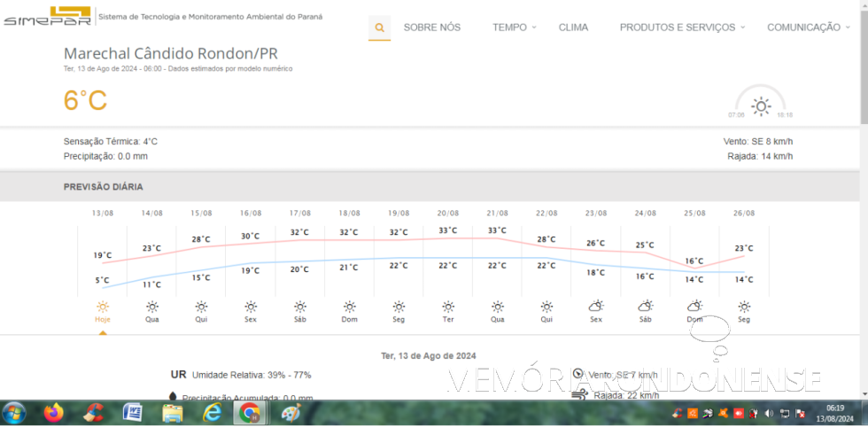Open Firefox from the taskbar
Image resolution: width=868 pixels, height=428 pixels.
coord(54,413)
